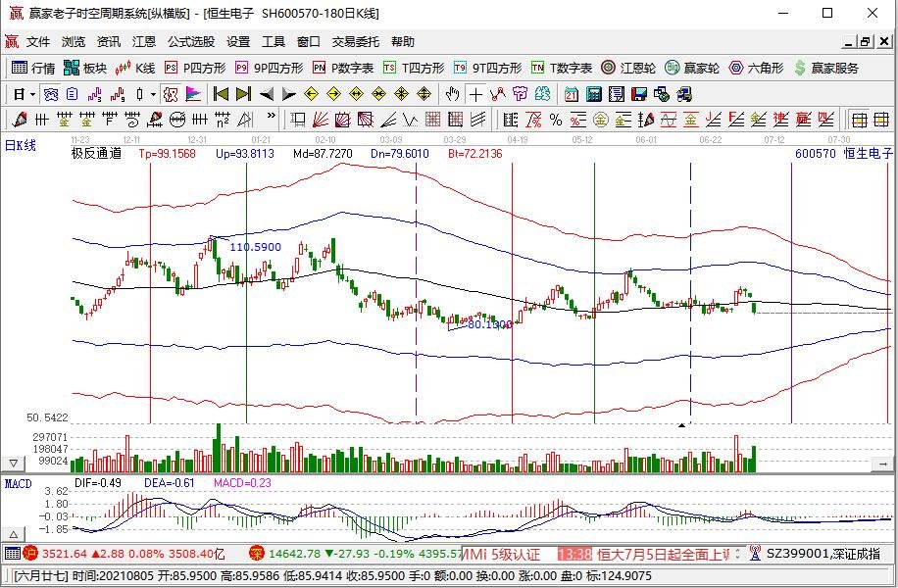Screen dimensions: 898x588
Task: Toggle the second grid layout button
Action: 880,120
